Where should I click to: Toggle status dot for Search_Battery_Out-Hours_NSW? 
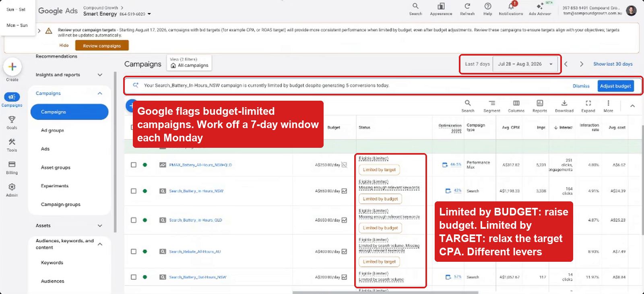pos(145,277)
